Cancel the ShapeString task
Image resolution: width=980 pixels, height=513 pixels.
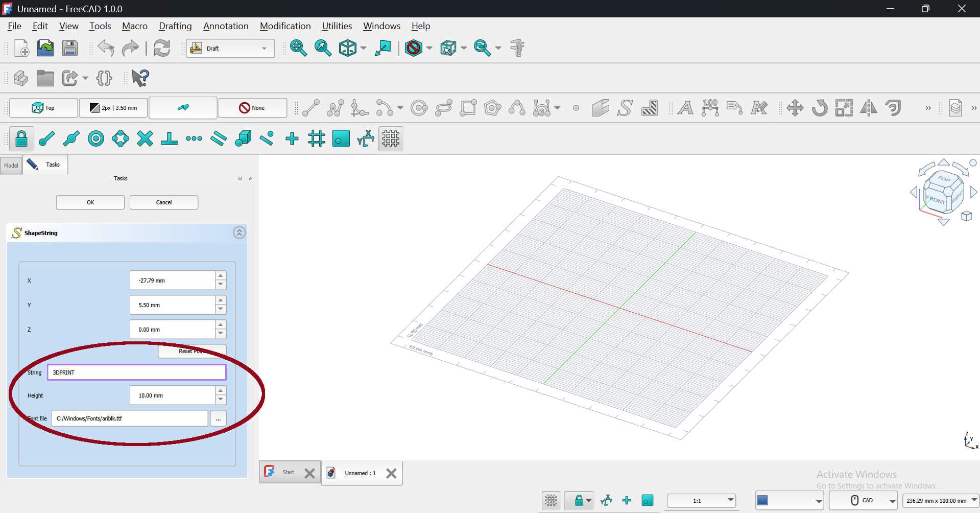click(164, 202)
